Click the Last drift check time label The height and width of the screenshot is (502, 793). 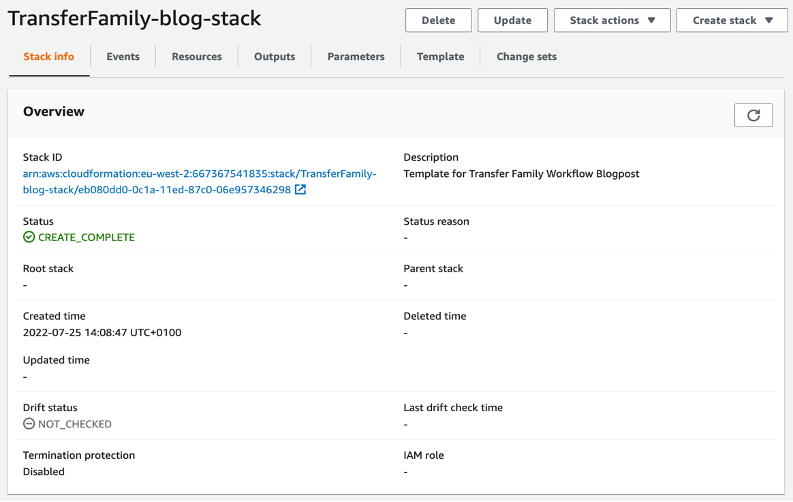[x=453, y=407]
